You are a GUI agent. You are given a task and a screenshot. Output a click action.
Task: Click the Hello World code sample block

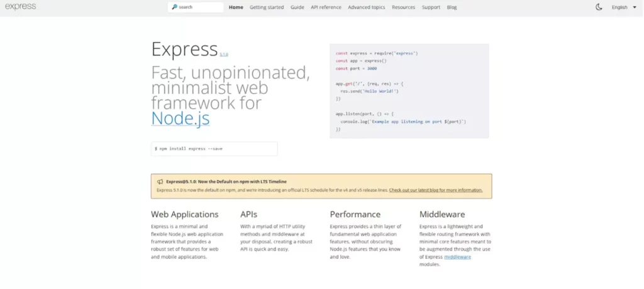(409, 91)
